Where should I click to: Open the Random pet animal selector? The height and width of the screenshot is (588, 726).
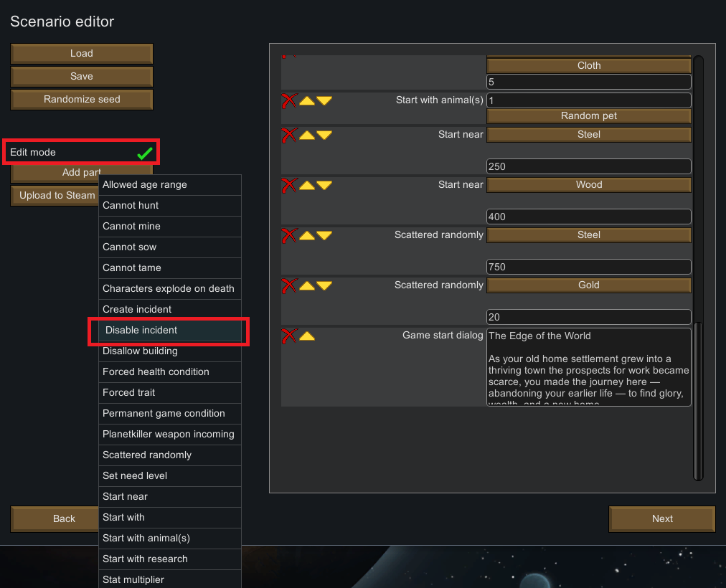[x=588, y=115]
